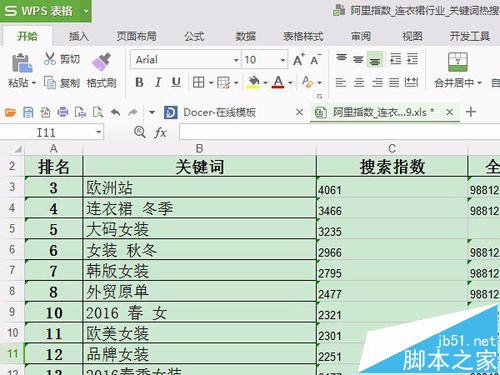Align text right
Image resolution: width=500 pixels, height=375 pixels.
click(377, 82)
